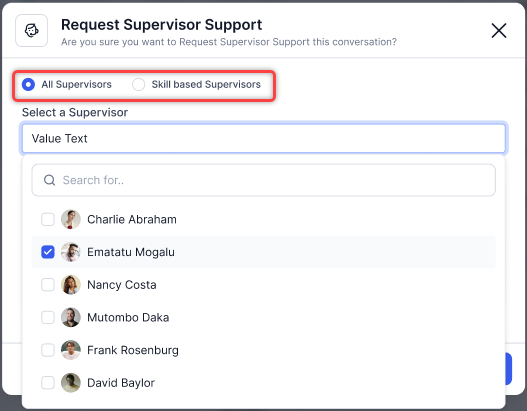Tick the David Baylor checkbox
Screen dimensions: 527x411
pyautogui.click(x=48, y=382)
